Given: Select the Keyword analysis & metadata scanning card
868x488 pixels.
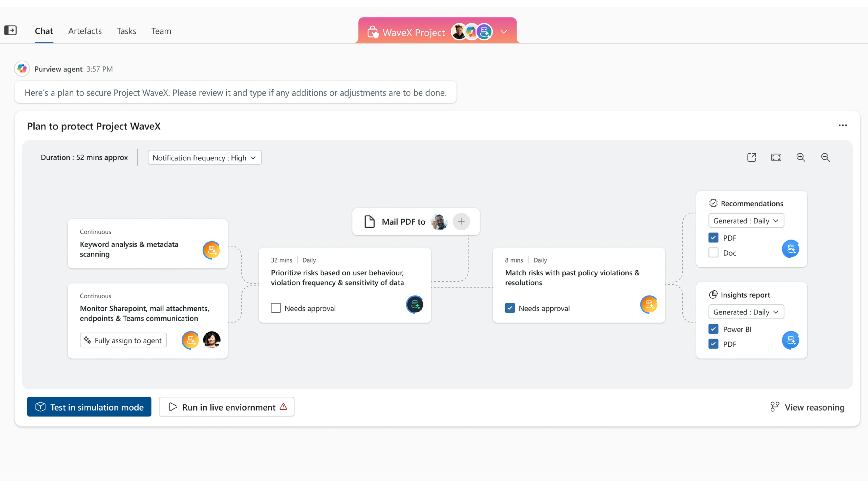Looking at the screenshot, I should pyautogui.click(x=148, y=244).
